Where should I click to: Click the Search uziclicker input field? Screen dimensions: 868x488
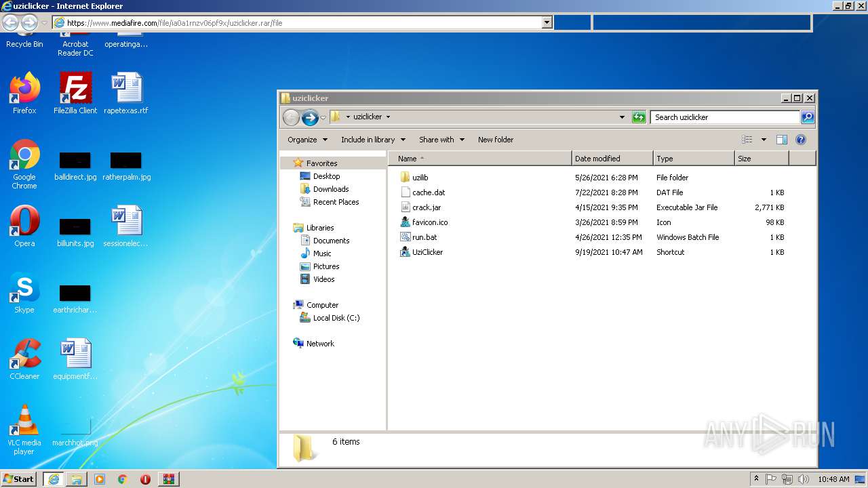[x=725, y=117]
